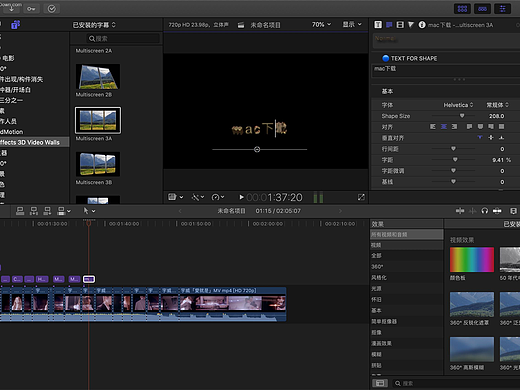
Task: Set full justify alignment, last alignment icon
Action: 501,127
